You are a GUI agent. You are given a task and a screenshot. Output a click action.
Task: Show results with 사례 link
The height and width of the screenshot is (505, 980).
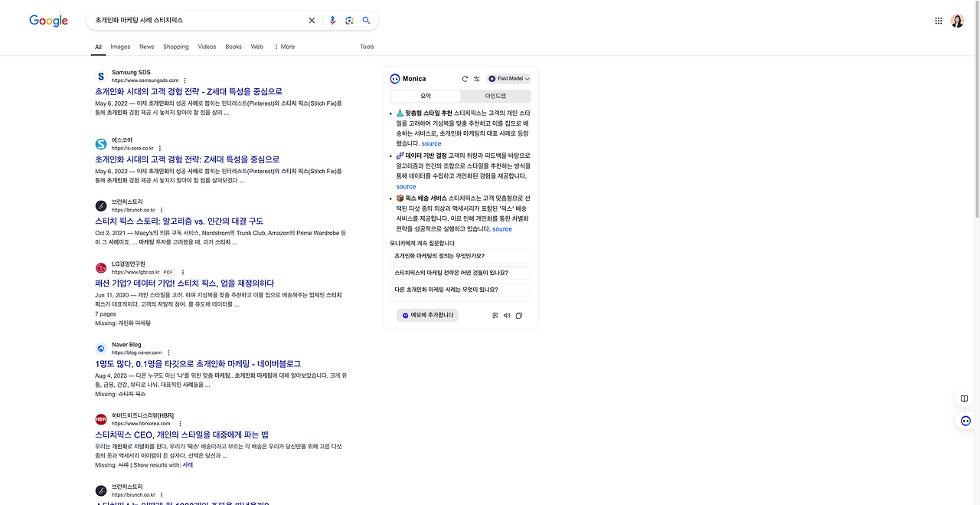click(x=188, y=465)
